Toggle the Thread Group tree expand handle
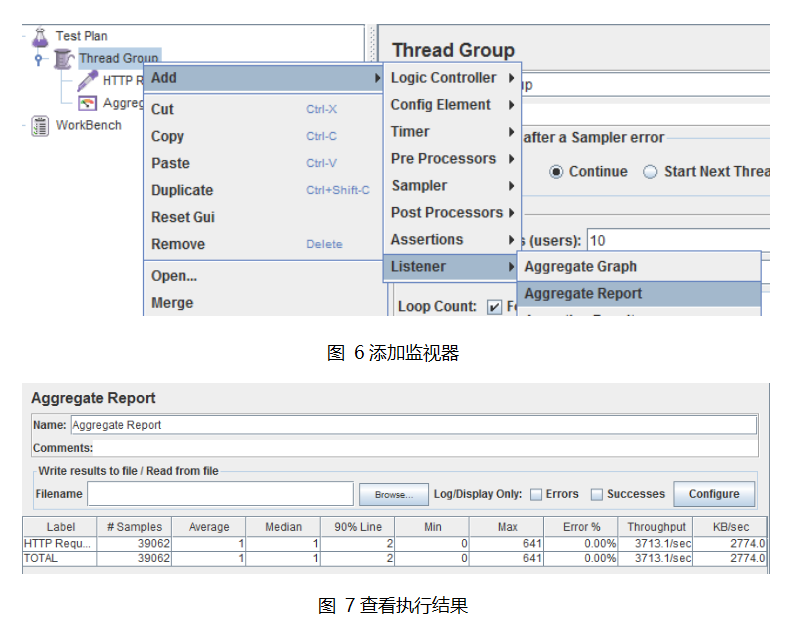 (39, 59)
